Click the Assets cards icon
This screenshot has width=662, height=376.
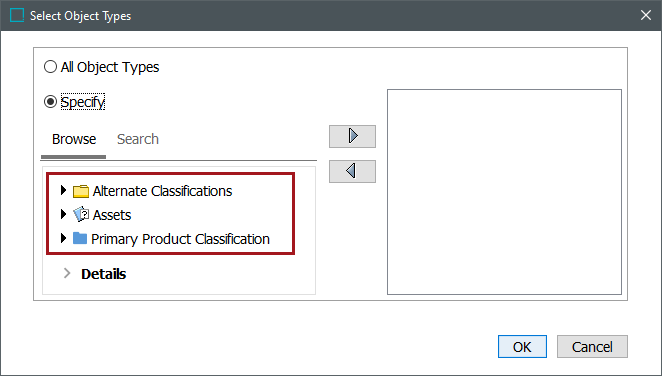pyautogui.click(x=81, y=215)
